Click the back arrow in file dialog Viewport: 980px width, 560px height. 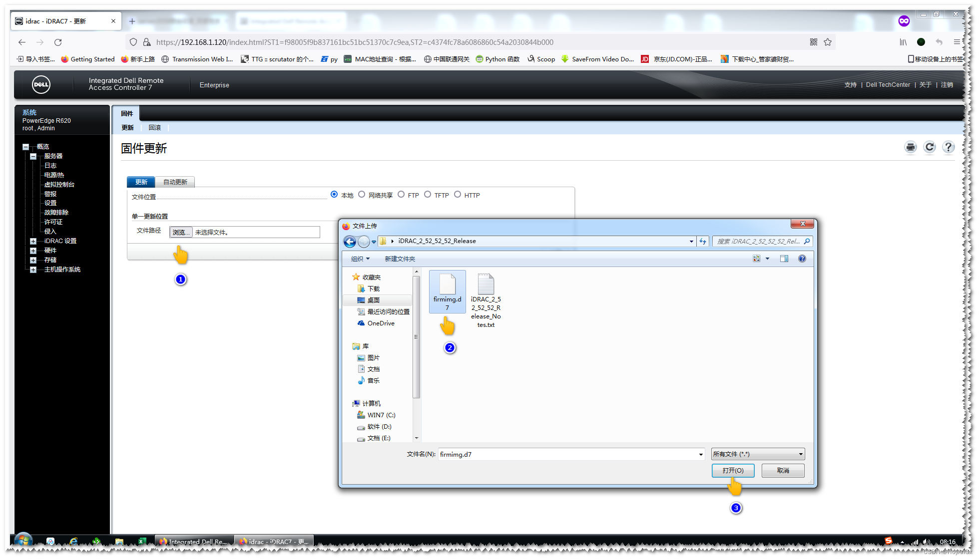(x=350, y=242)
